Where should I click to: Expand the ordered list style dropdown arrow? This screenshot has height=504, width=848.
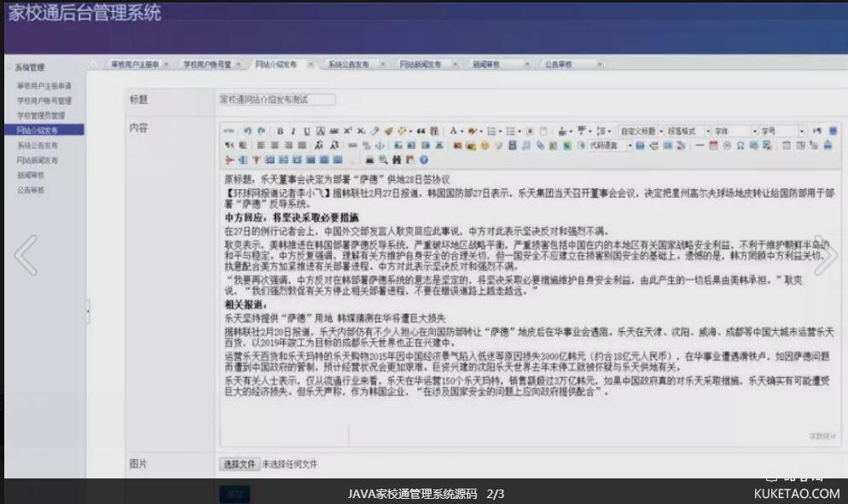[500, 131]
